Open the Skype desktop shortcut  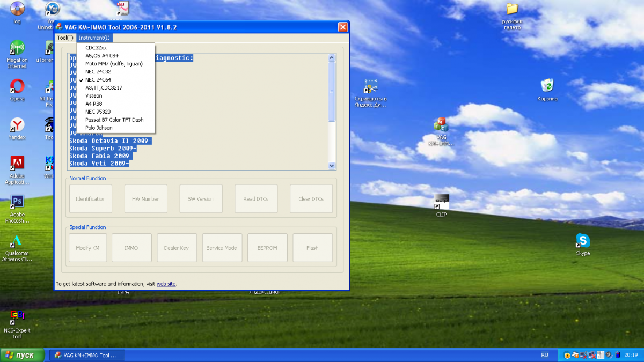pyautogui.click(x=583, y=241)
